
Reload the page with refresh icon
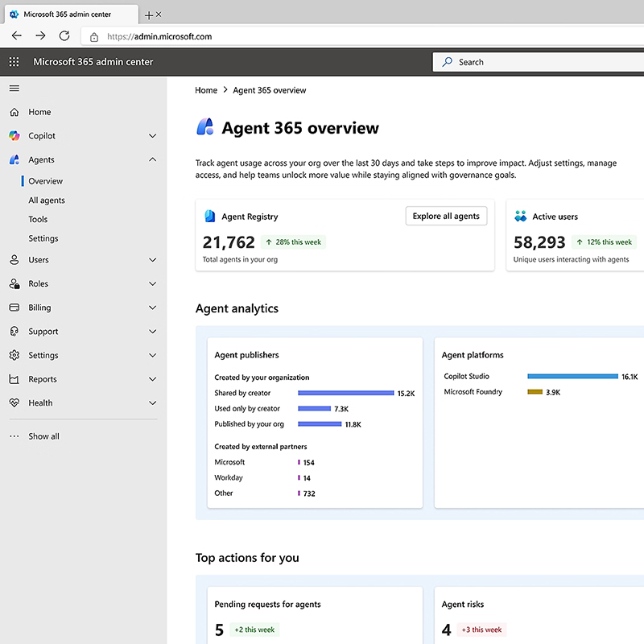pos(64,35)
